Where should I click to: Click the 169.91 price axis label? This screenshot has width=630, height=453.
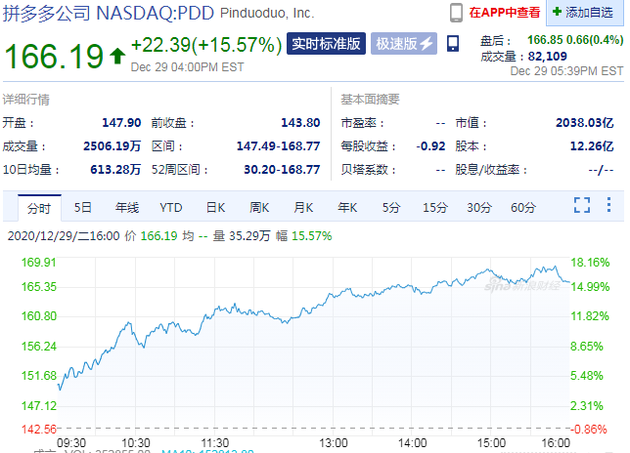[39, 262]
